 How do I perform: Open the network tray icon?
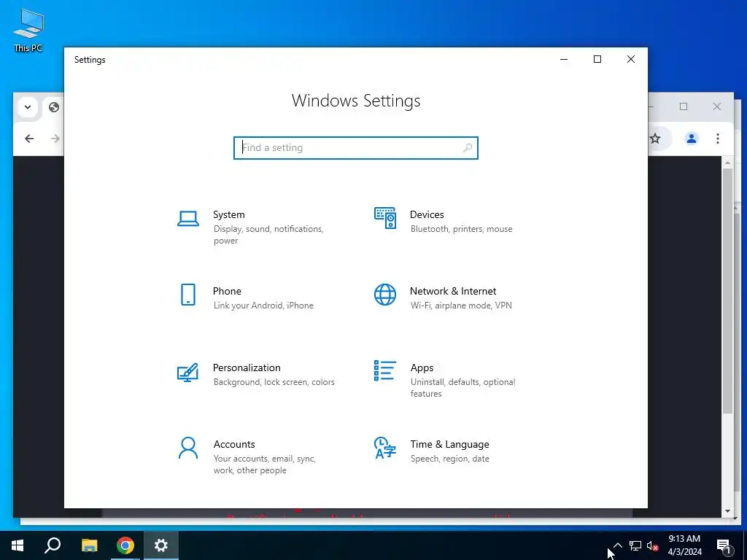tap(635, 545)
